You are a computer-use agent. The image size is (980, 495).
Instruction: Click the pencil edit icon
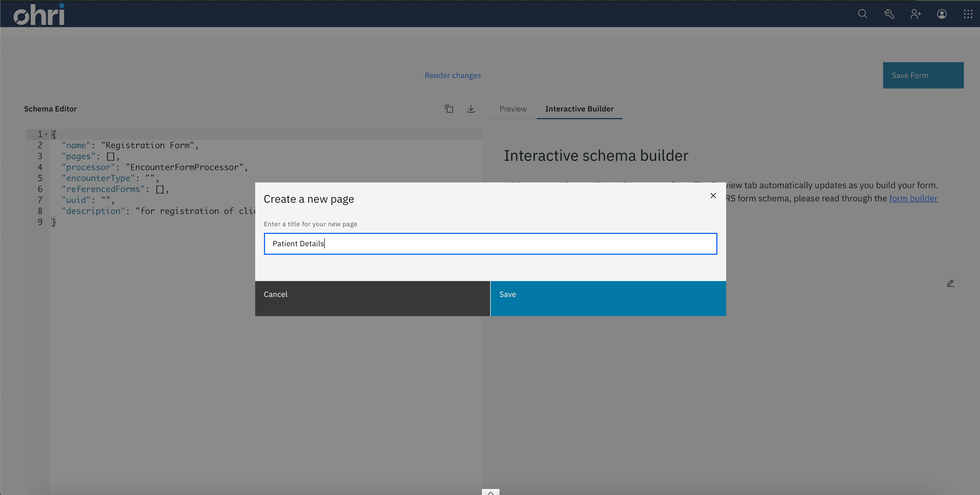tap(950, 283)
